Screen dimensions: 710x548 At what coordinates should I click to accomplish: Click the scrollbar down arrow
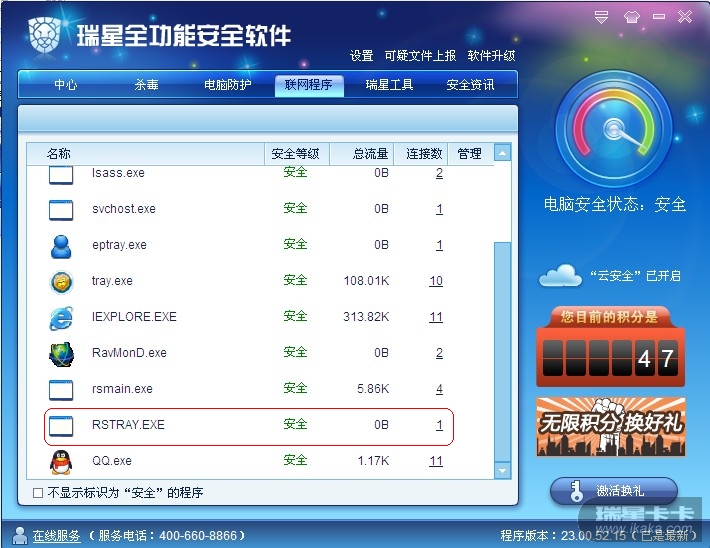pos(503,471)
